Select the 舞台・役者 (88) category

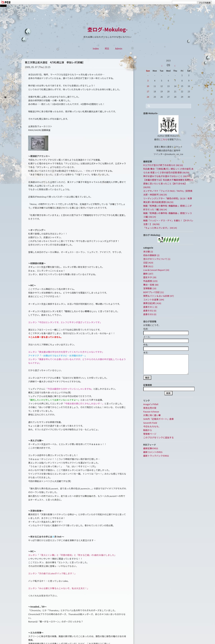click(151, 285)
